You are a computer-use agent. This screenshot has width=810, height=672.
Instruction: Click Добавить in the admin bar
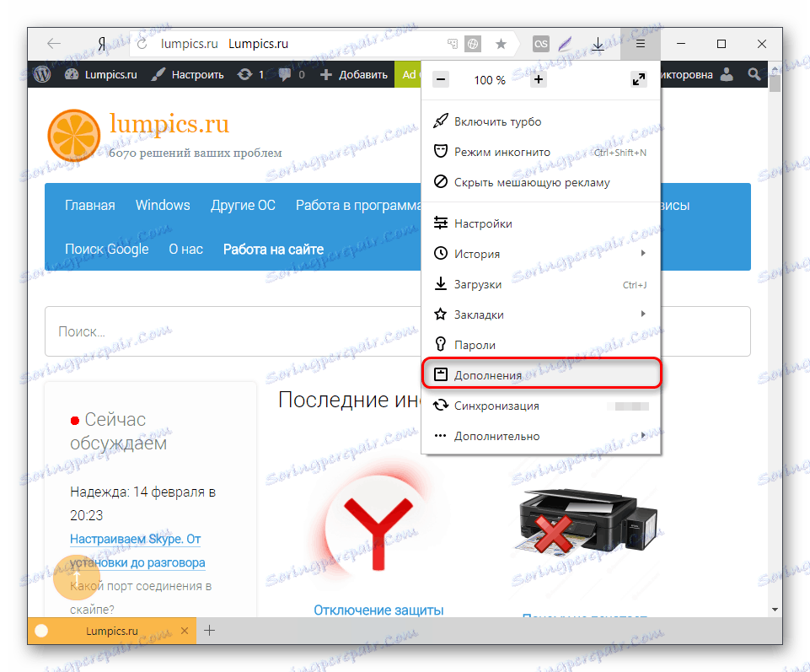[354, 74]
